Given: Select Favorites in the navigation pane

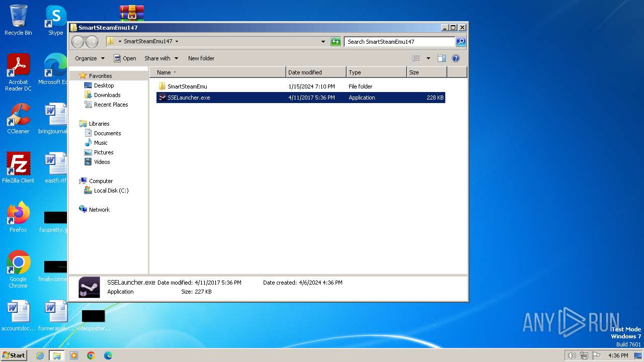Looking at the screenshot, I should tap(100, 76).
